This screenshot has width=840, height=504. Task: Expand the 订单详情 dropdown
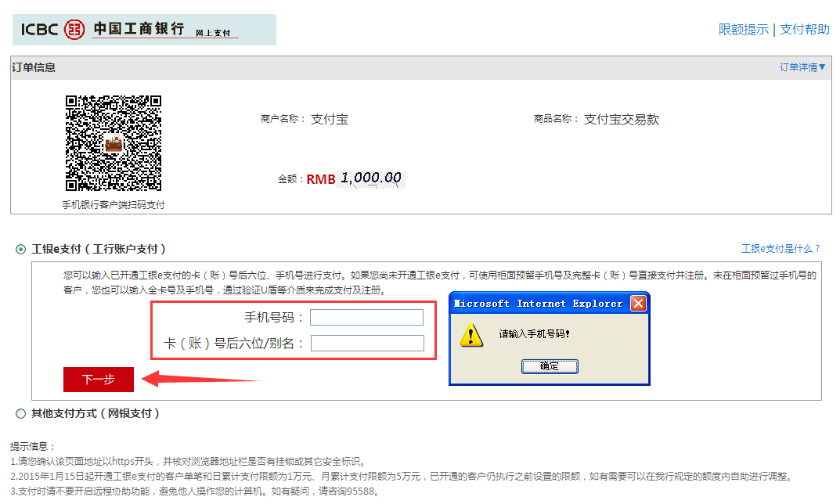802,67
